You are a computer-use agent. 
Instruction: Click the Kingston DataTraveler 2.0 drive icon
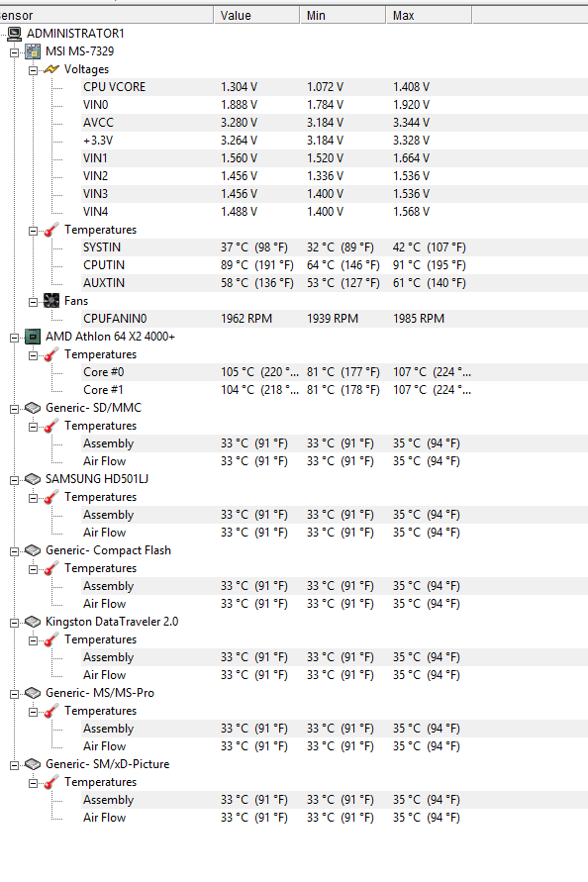pyautogui.click(x=33, y=622)
